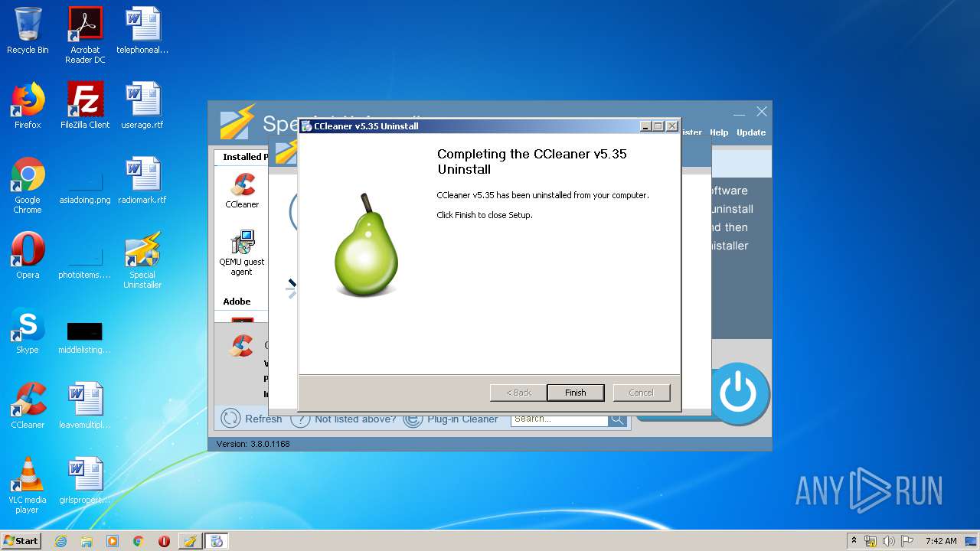Screen dimensions: 980x551
Task: Open the girlspropert document on desktop
Action: tap(85, 481)
